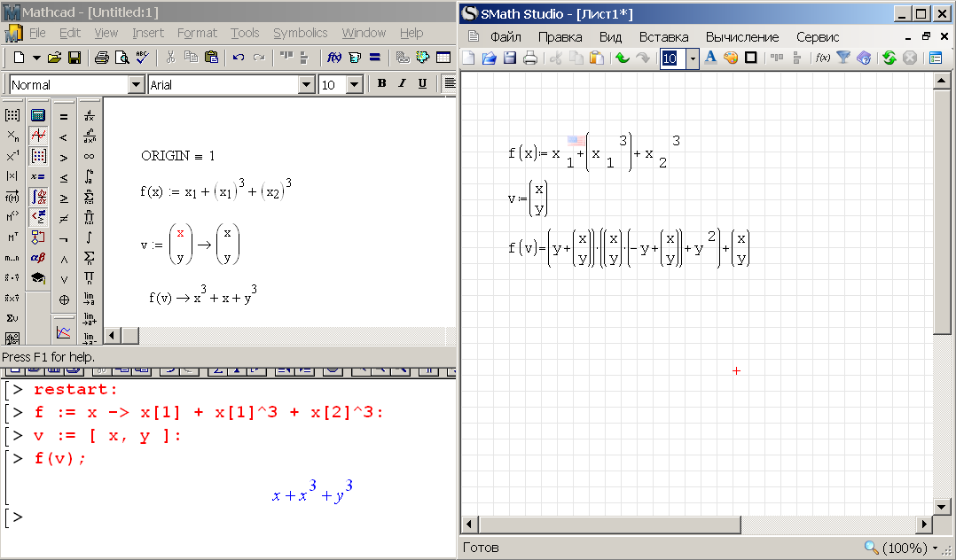Open SMath background color palette icon

[x=731, y=58]
